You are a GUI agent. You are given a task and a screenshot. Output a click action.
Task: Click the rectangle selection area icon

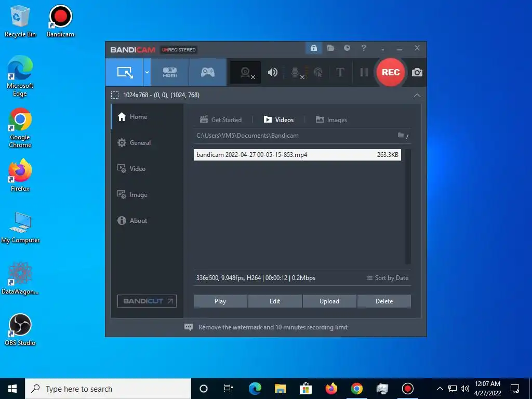(115, 95)
